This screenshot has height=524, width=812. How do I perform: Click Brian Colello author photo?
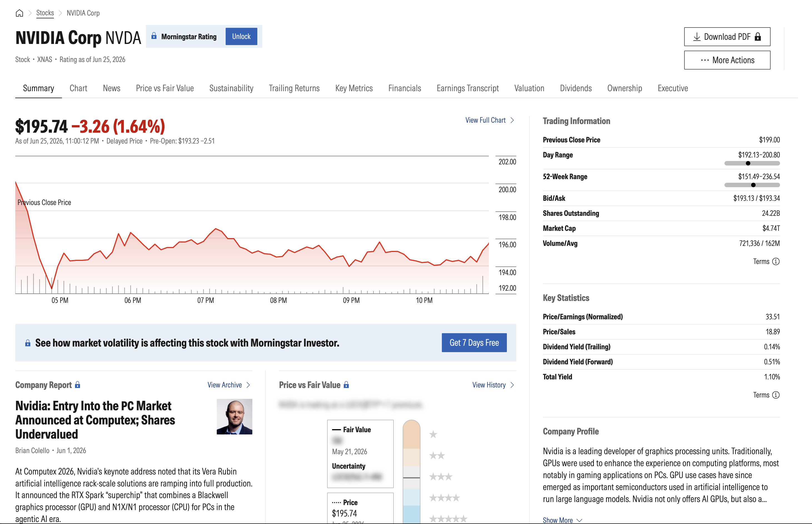click(234, 417)
